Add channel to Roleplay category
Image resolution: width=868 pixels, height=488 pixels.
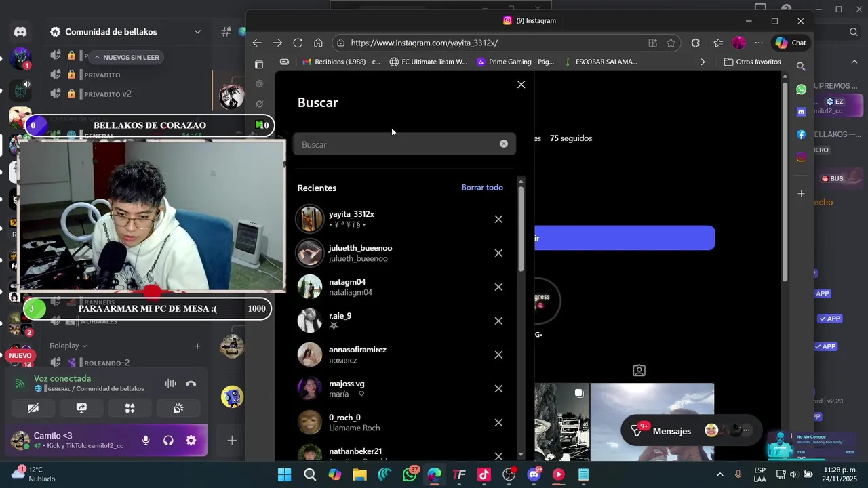pos(197,346)
